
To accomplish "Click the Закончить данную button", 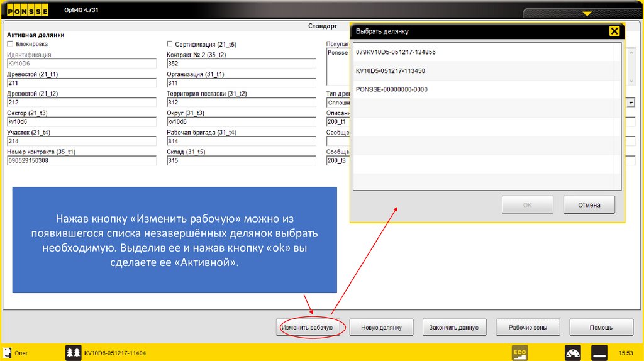I will [x=454, y=327].
